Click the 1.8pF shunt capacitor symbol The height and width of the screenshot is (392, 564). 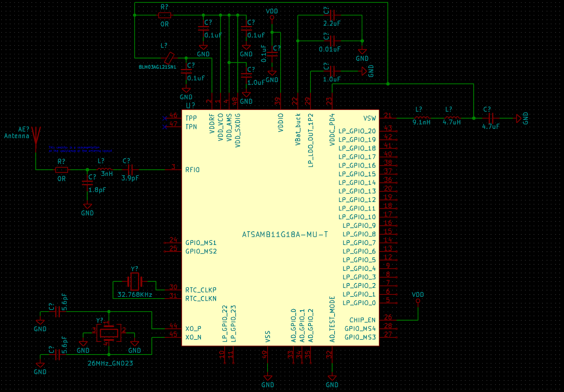87,183
